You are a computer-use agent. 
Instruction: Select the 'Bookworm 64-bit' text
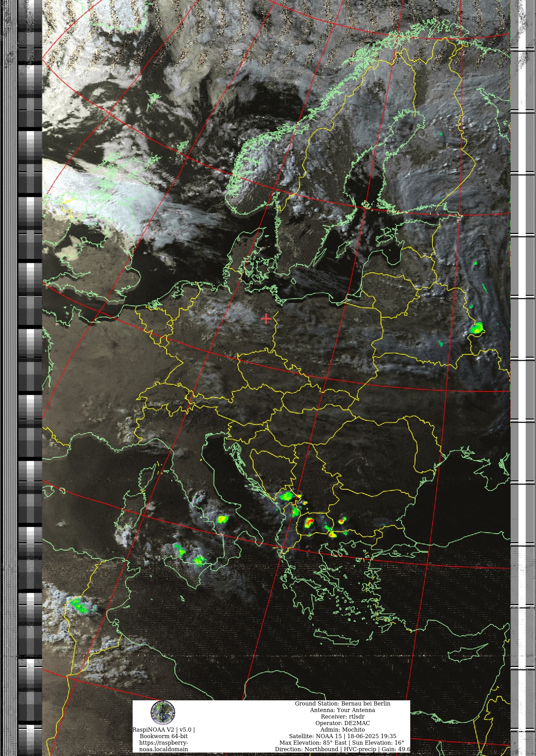(164, 736)
